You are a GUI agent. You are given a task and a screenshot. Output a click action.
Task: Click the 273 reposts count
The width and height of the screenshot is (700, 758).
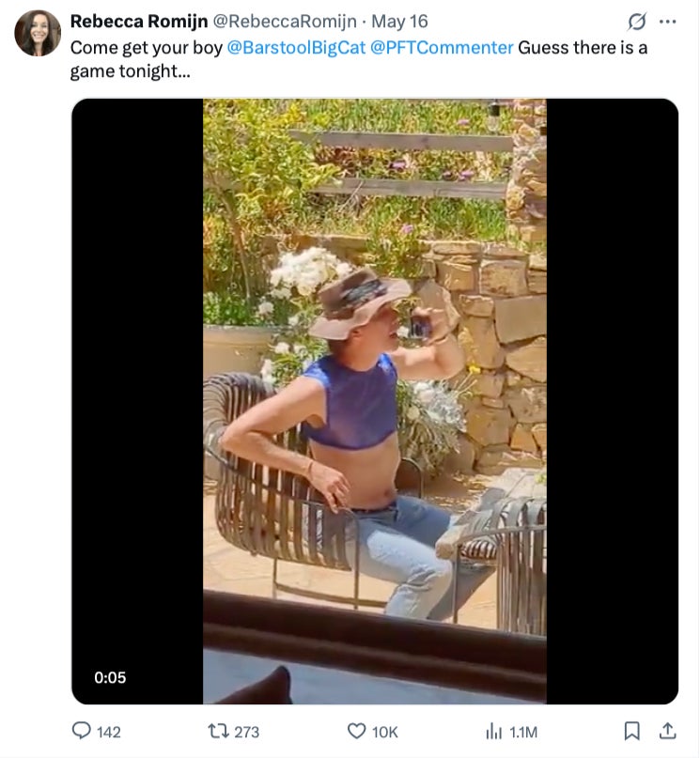(x=246, y=732)
